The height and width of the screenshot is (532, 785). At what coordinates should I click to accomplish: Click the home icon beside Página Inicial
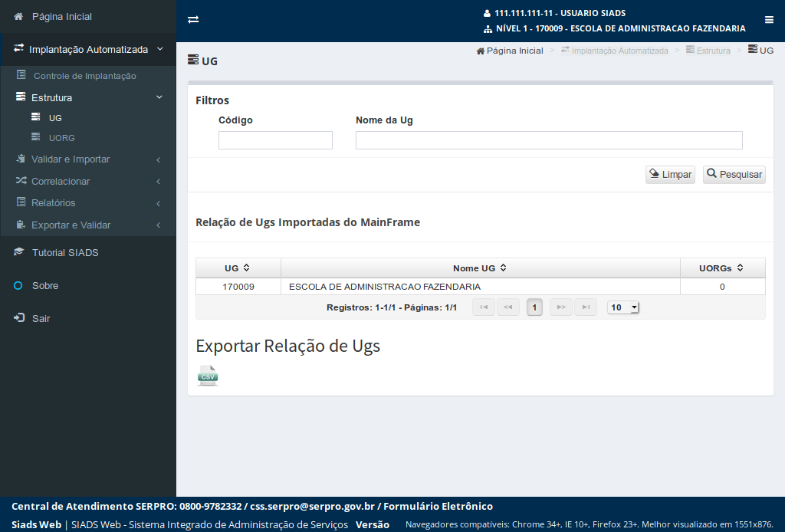[x=18, y=17]
